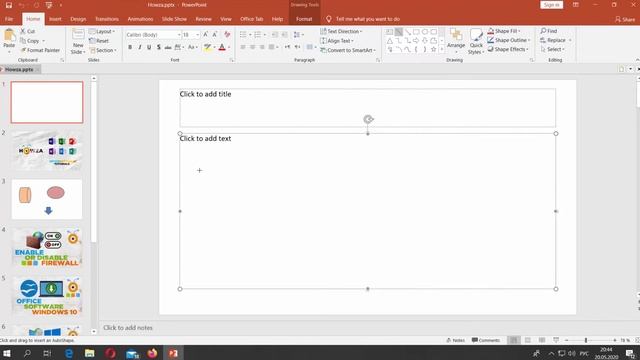Viewport: 640px width, 360px height.
Task: Toggle Strikethrough formatting
Action: pos(168,47)
